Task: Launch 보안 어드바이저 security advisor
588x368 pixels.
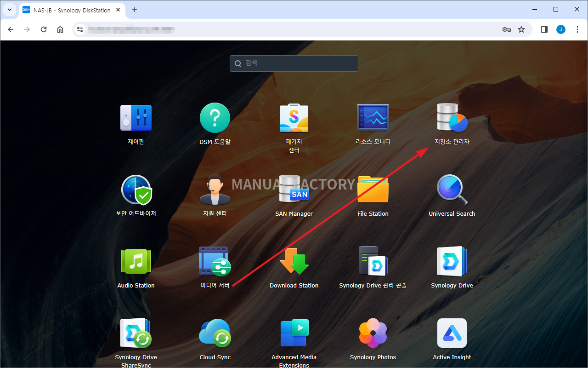Action: pyautogui.click(x=136, y=190)
